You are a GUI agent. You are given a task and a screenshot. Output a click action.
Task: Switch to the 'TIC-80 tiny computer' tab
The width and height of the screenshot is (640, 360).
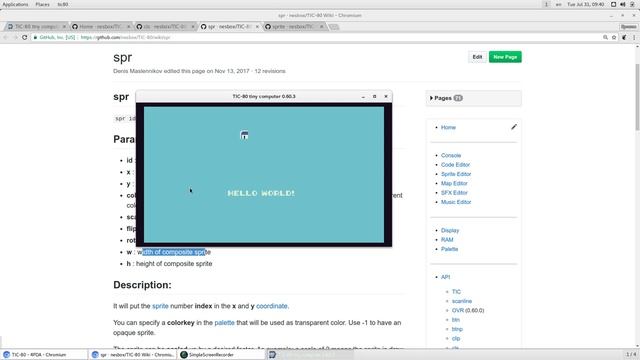(36, 27)
